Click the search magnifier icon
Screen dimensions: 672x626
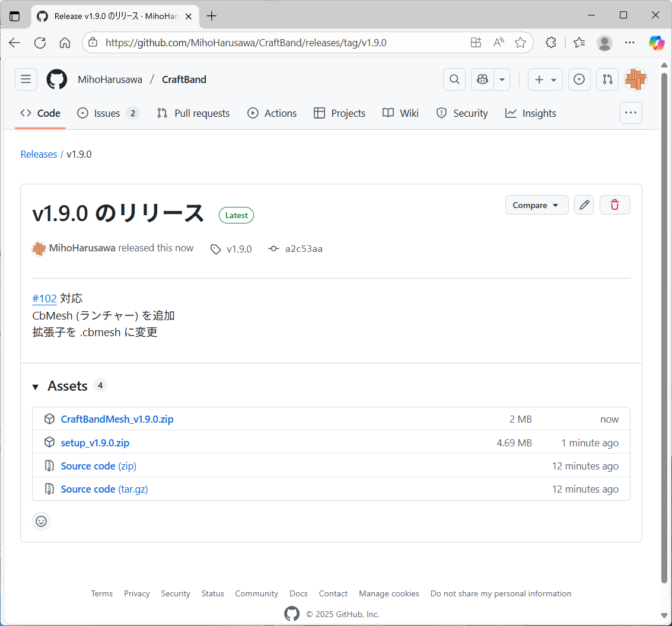click(x=454, y=79)
